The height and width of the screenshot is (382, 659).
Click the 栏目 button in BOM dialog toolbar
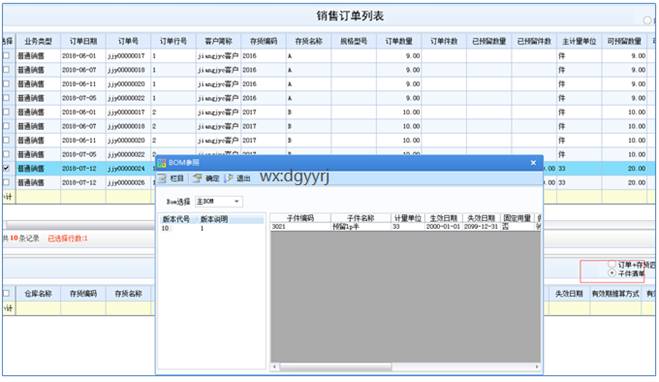171,179
